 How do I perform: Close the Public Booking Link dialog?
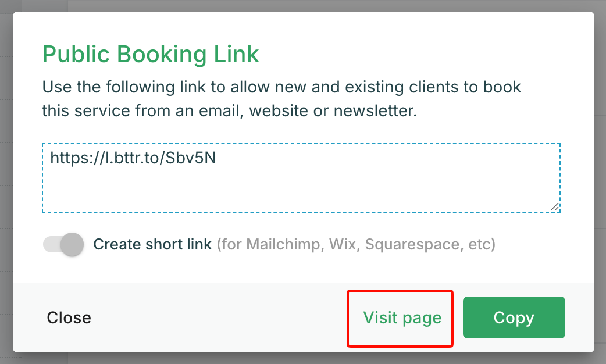[x=69, y=317]
